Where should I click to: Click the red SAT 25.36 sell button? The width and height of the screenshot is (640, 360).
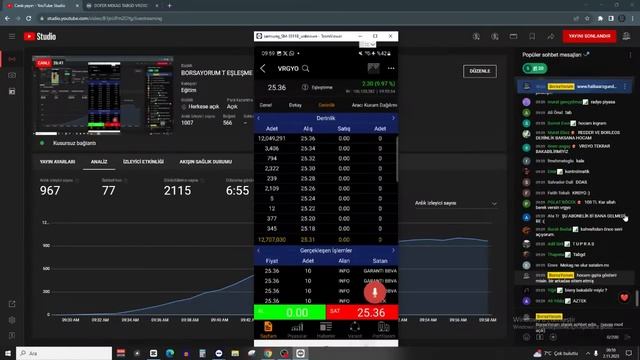(x=362, y=312)
